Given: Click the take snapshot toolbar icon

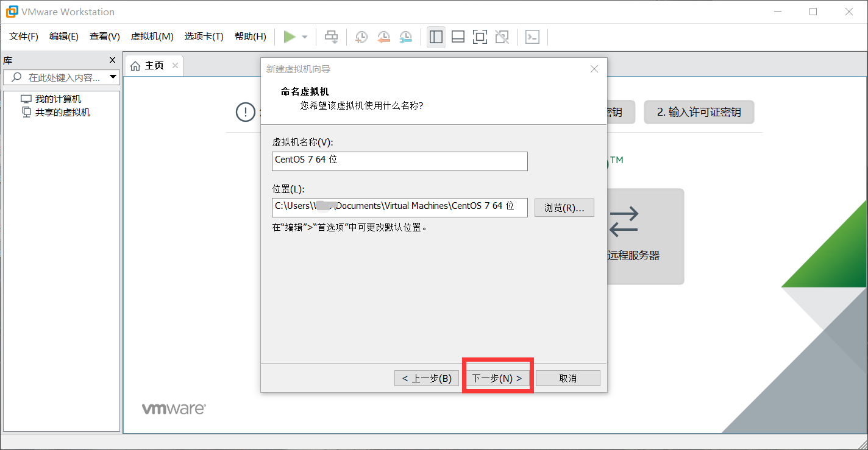Looking at the screenshot, I should tap(361, 37).
